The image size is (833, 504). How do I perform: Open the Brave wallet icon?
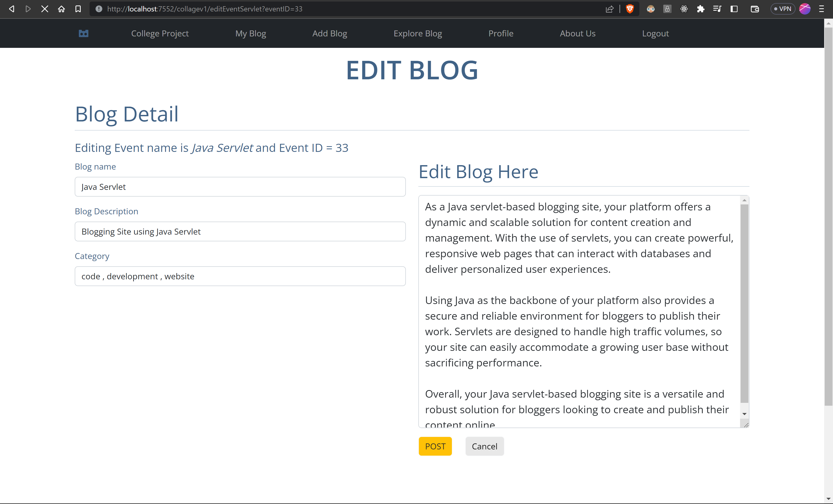click(755, 9)
